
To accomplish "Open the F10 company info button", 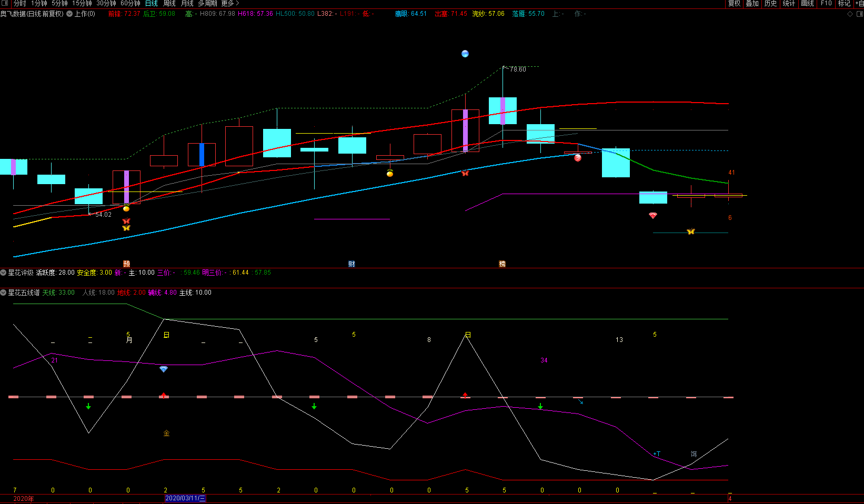I will [826, 3].
